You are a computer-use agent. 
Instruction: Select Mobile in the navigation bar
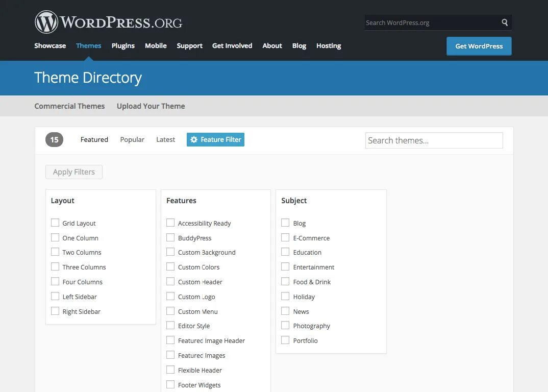tap(156, 45)
